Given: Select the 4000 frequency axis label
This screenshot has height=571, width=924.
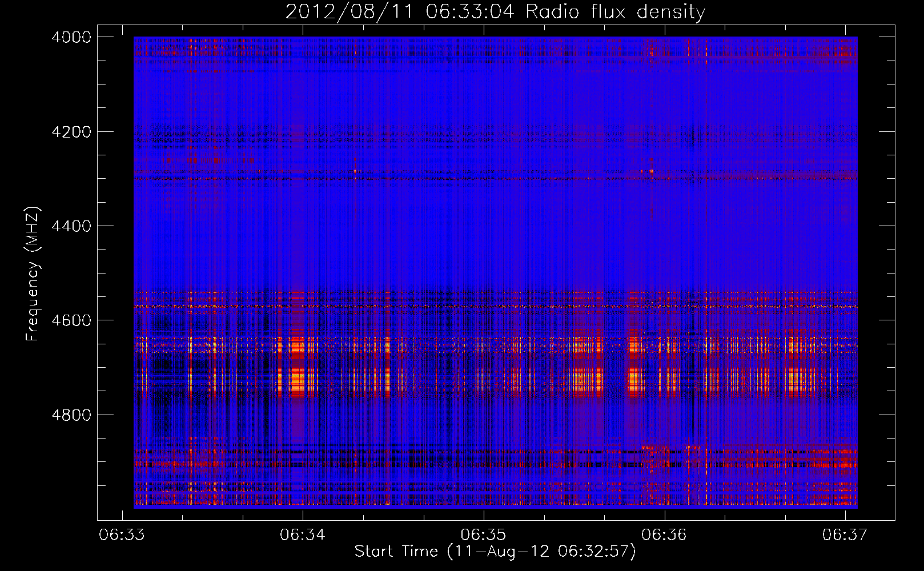Looking at the screenshot, I should (x=71, y=37).
